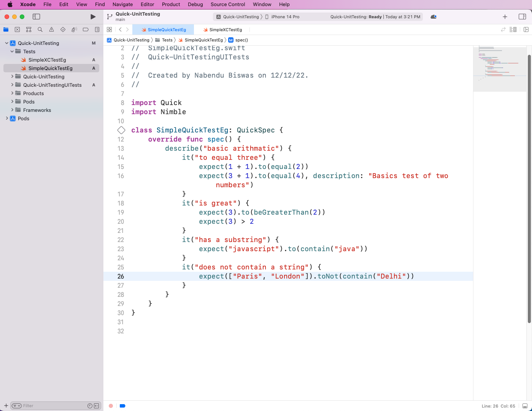The width and height of the screenshot is (532, 411).
Task: Open editor options minimap icon
Action: tap(513, 30)
